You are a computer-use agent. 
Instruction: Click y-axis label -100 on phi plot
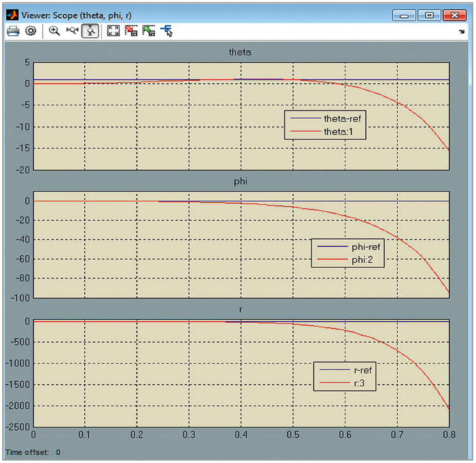pyautogui.click(x=20, y=298)
